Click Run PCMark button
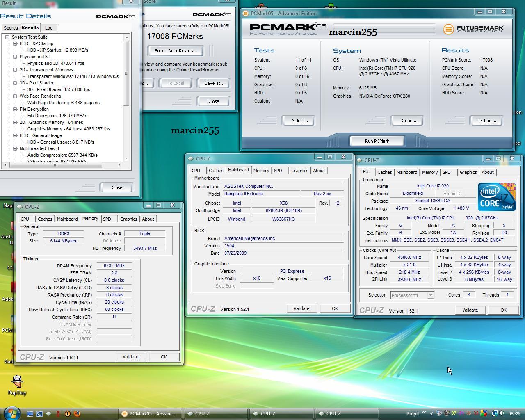This screenshot has width=525, height=420. (x=377, y=141)
